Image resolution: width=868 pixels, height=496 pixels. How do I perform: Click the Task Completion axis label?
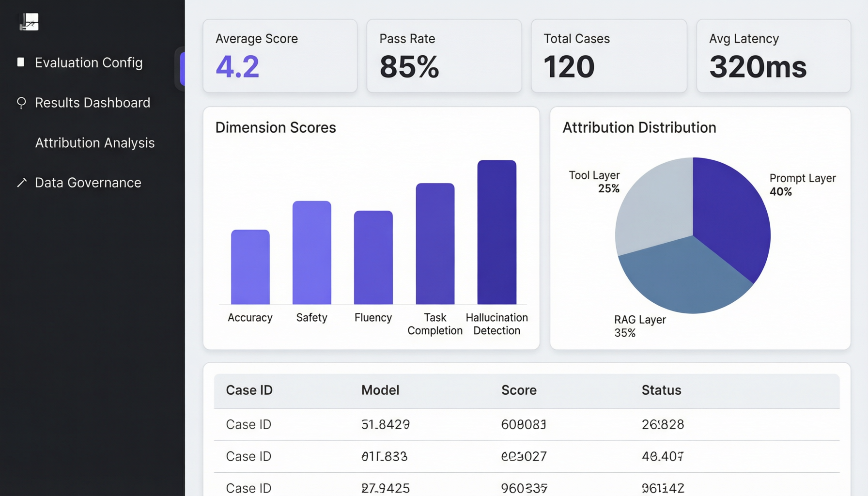[x=435, y=324]
